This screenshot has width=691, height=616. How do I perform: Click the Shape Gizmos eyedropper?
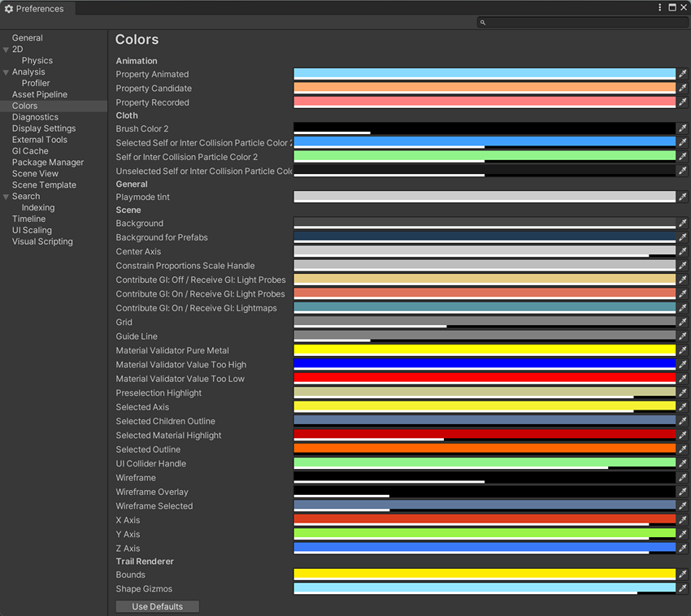[x=682, y=588]
